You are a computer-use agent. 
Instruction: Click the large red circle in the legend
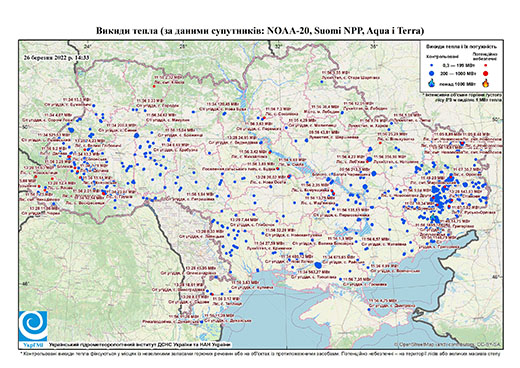tap(485, 73)
